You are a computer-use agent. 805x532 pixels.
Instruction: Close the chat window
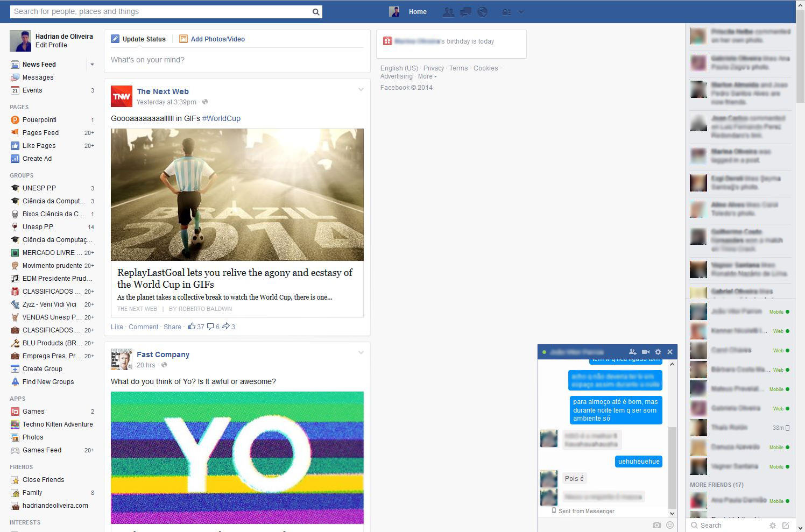click(x=670, y=352)
